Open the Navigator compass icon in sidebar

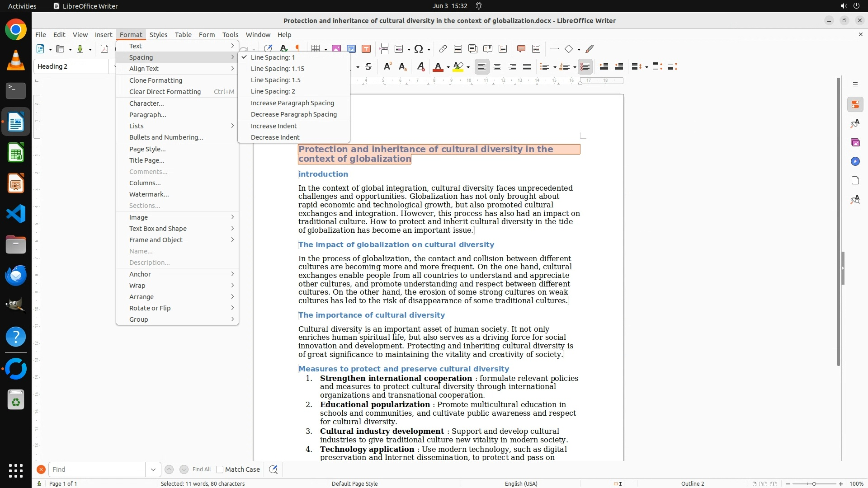click(x=855, y=162)
